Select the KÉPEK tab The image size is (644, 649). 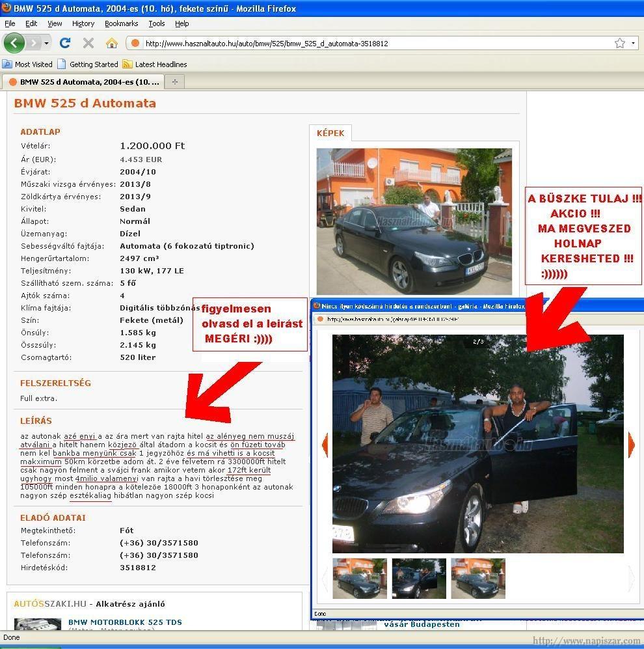(x=330, y=133)
